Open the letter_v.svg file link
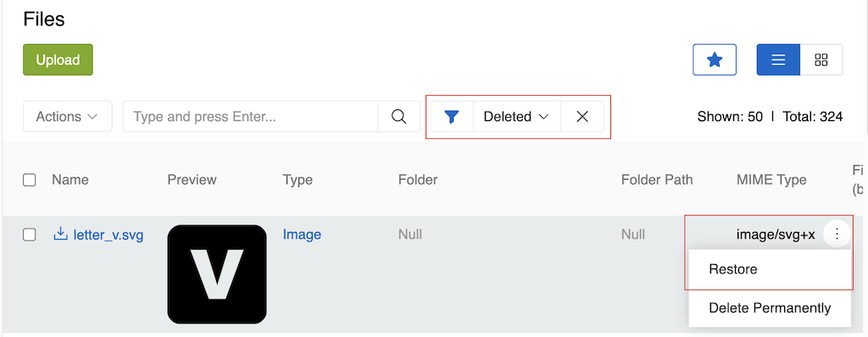Viewport: 868px width, 337px height. [108, 235]
